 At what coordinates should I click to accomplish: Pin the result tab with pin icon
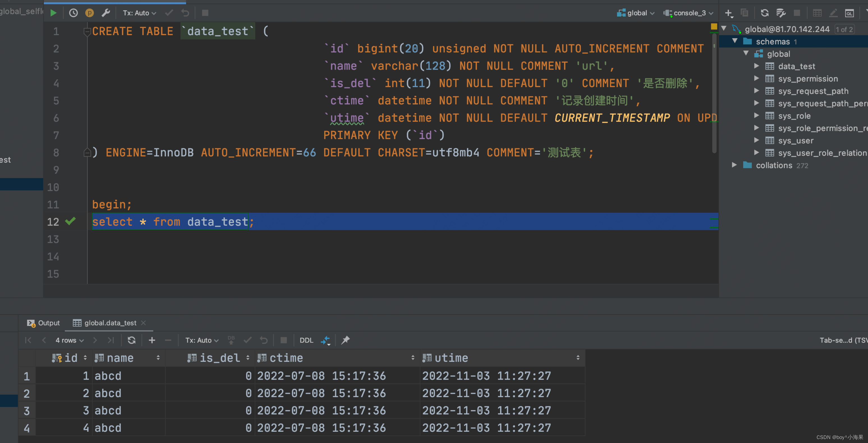coord(345,340)
